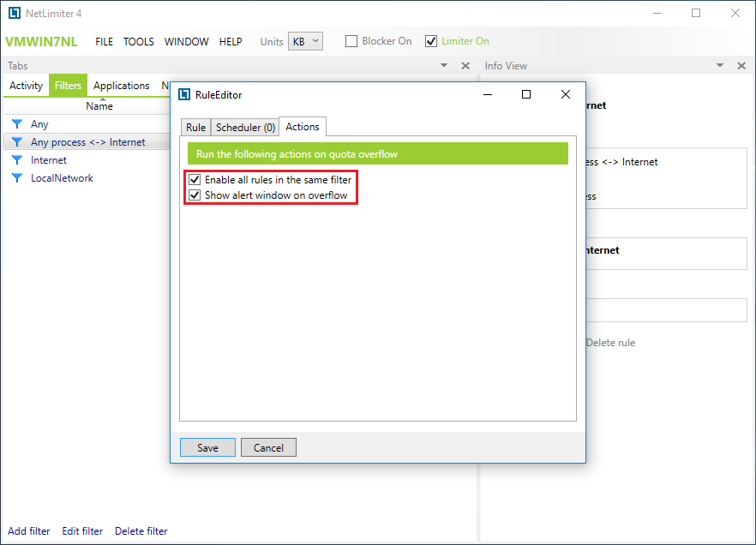
Task: Click the filter icon for Any process <-> Internet
Action: point(16,142)
